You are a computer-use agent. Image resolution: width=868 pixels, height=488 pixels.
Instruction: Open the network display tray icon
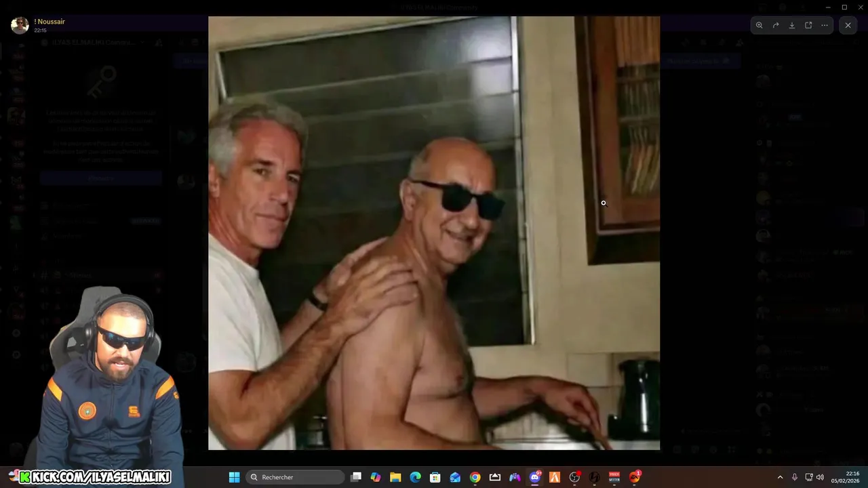[x=809, y=477]
